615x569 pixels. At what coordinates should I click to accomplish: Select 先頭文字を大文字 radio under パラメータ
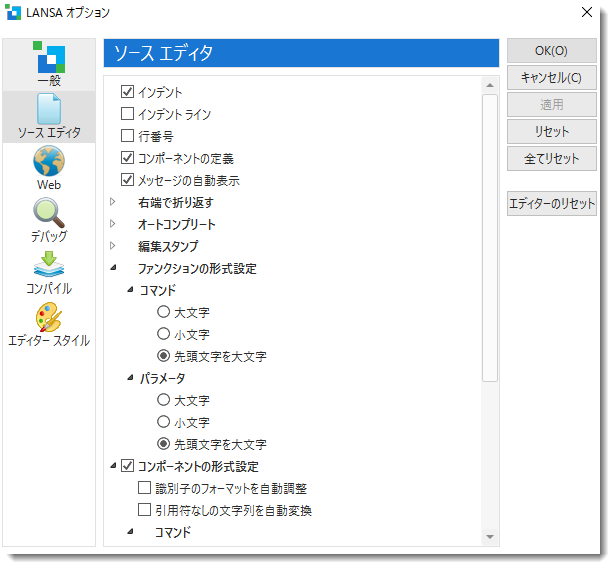pos(164,444)
